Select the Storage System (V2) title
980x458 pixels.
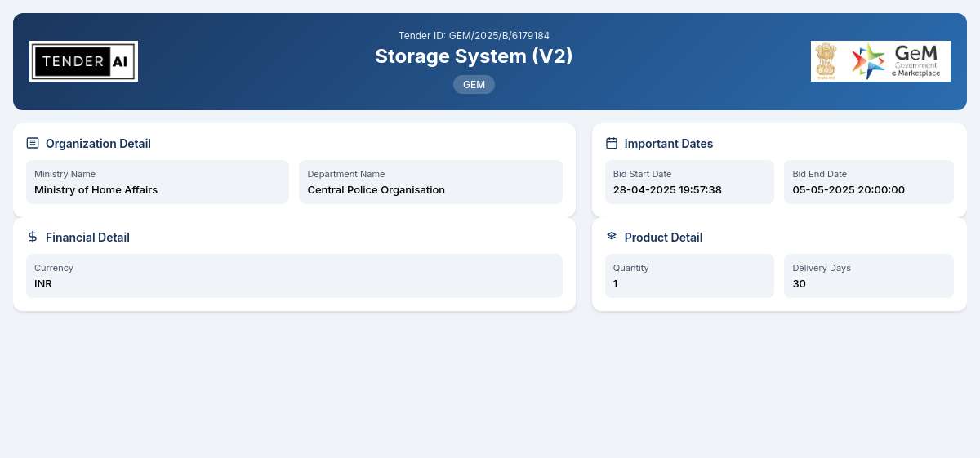[x=474, y=56]
